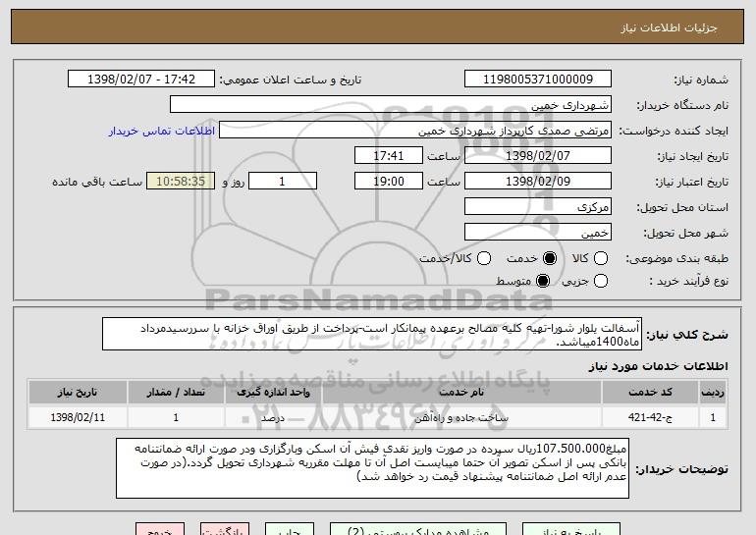Click the بازگشت button
Screen dimensions: 756x535
click(225, 529)
